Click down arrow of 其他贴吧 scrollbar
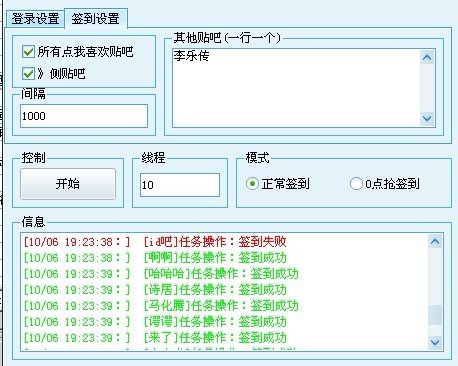Image resolution: width=458 pixels, height=366 pixels. (x=427, y=118)
